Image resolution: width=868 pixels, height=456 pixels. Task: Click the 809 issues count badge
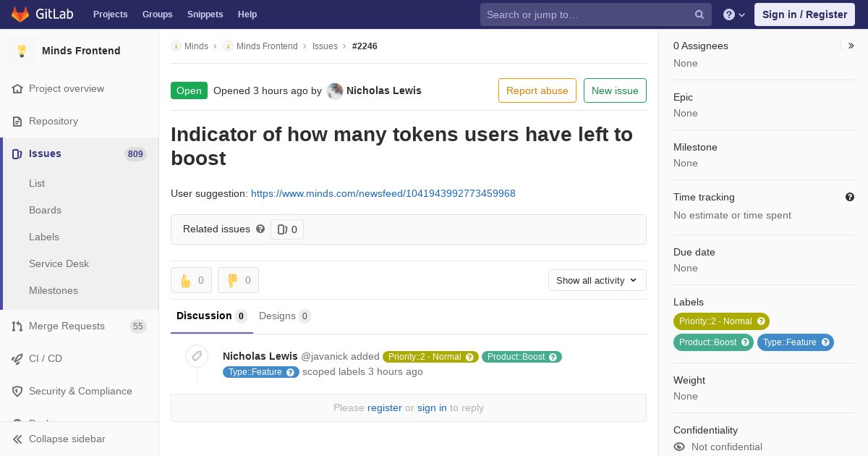pyautogui.click(x=135, y=153)
